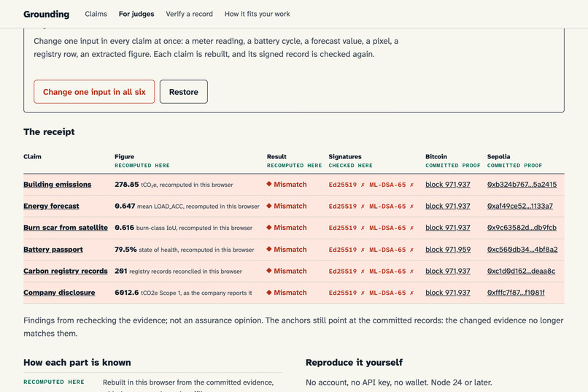The image size is (588, 392).
Task: Click ML-DSA-65 failed cross in Burn scar row
Action: 411,228
